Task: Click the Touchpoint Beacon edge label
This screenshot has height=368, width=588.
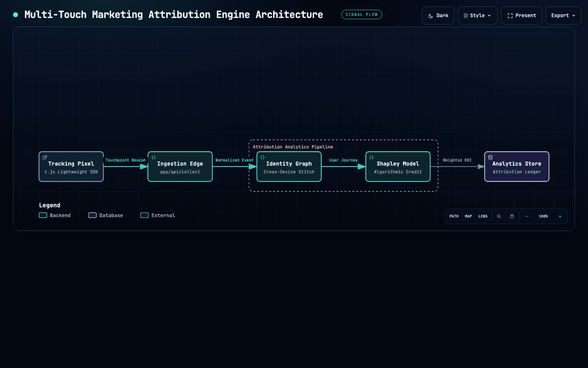Action: 125,160
